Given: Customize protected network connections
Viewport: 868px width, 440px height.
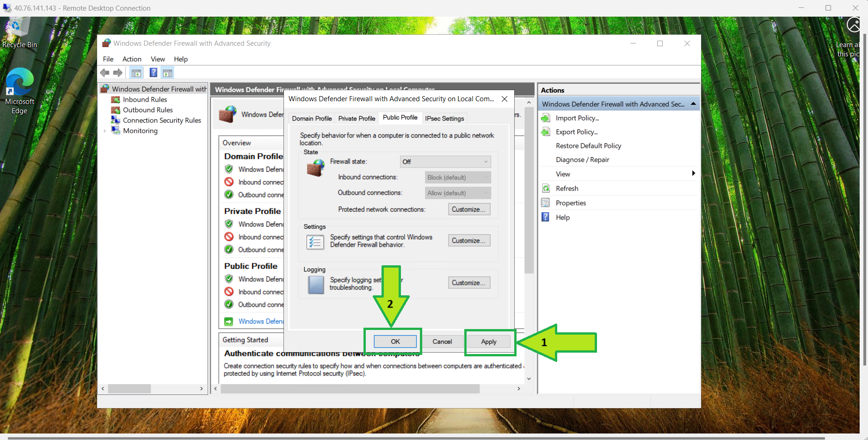Looking at the screenshot, I should point(469,209).
